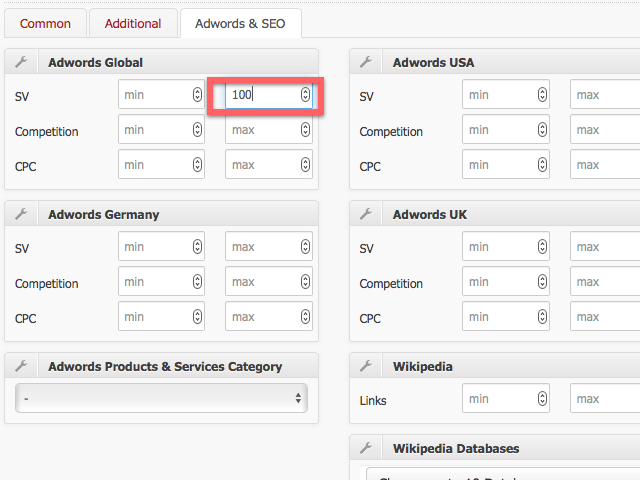Focus Adwords UK SV max field
640x480 pixels.
point(605,246)
